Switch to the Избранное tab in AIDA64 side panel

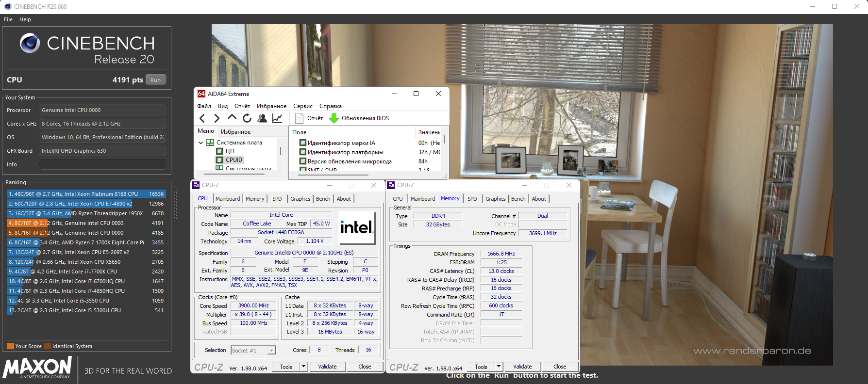(235, 131)
